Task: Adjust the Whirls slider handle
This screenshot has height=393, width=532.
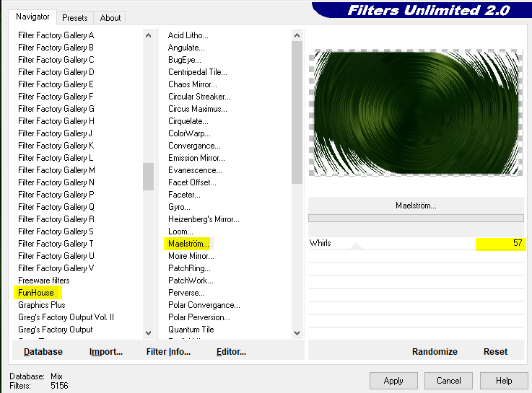Action: tap(356, 246)
